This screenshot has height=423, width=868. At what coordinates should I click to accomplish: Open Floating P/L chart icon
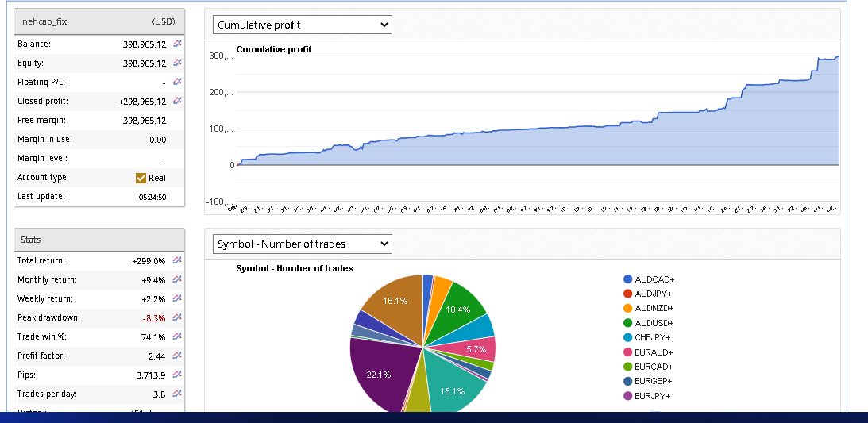coord(177,82)
